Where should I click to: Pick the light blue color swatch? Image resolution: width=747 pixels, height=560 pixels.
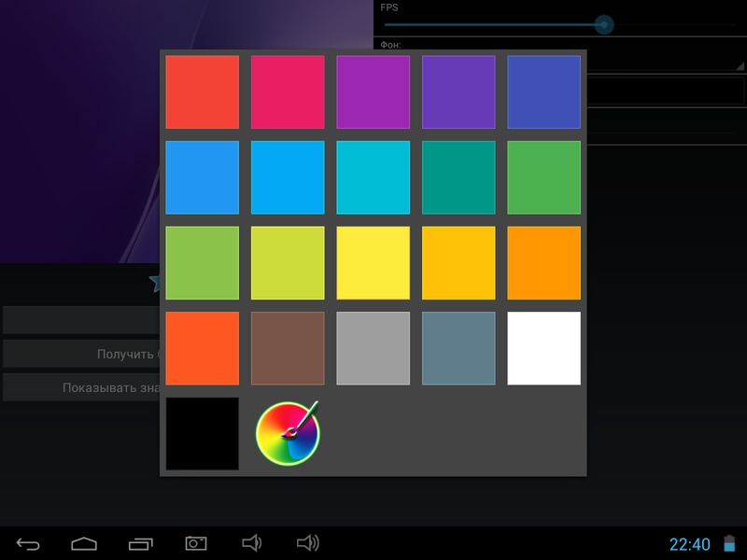(288, 177)
